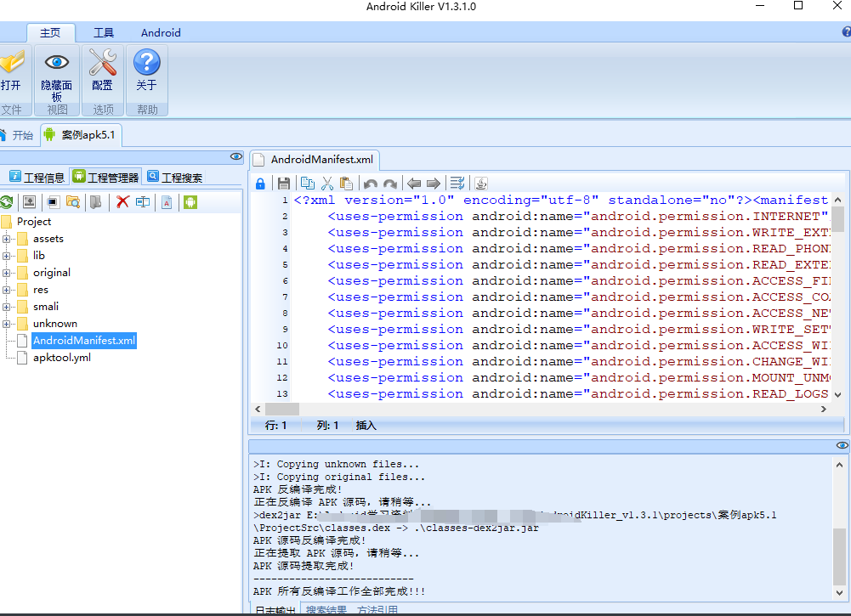
Task: Select the AndroidManifest.xml editor tab
Action: tap(315, 160)
